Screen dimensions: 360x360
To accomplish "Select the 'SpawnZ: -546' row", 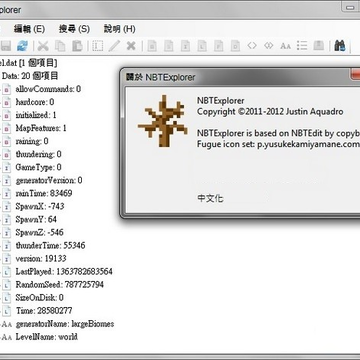I will (x=39, y=233).
